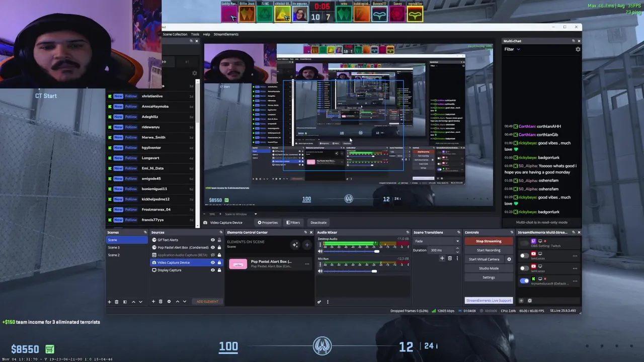Open transition properties vertical dots
644x362 pixels.
pos(457,258)
